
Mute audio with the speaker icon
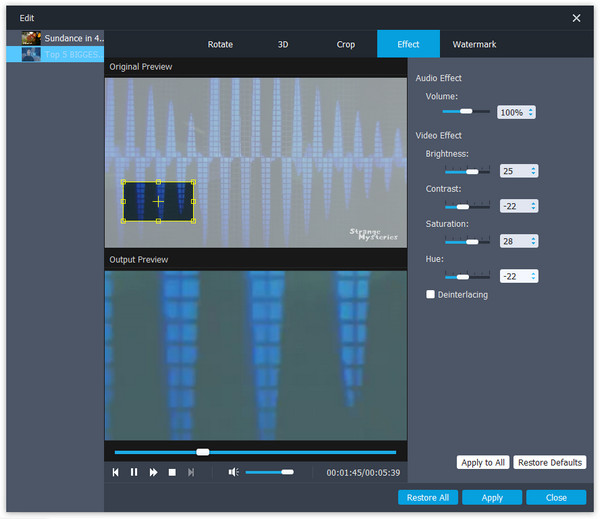233,472
